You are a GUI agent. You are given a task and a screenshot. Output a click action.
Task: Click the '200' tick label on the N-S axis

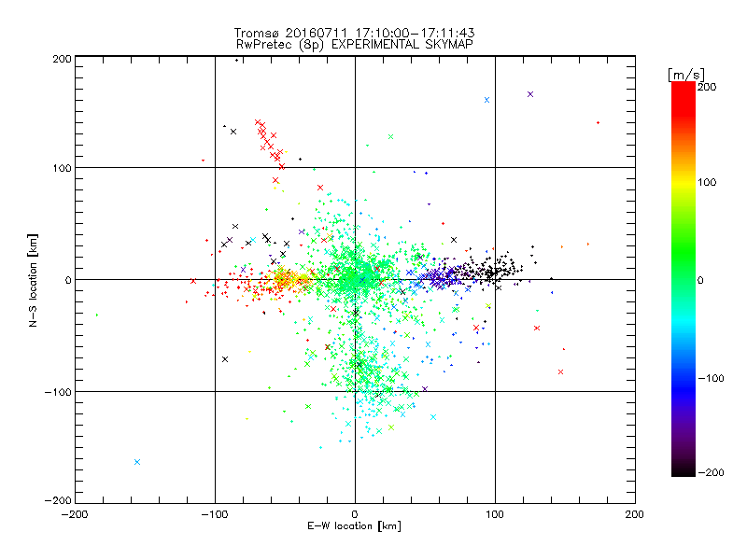pyautogui.click(x=63, y=59)
